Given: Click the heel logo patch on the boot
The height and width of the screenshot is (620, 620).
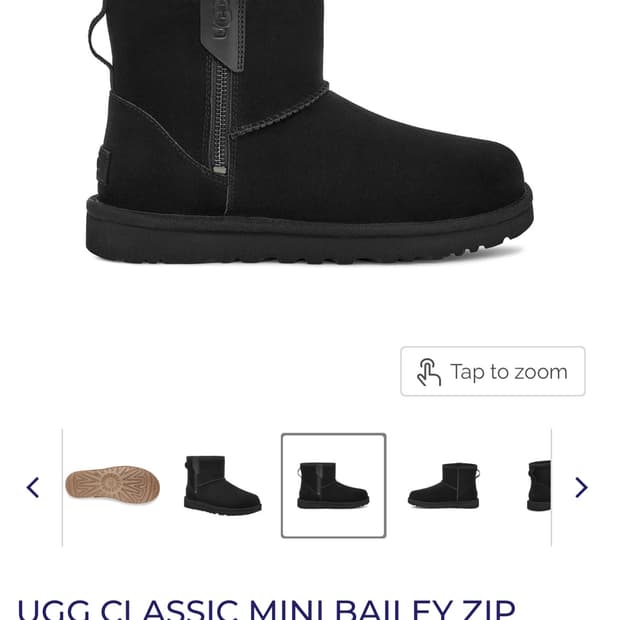Looking at the screenshot, I should [x=103, y=164].
